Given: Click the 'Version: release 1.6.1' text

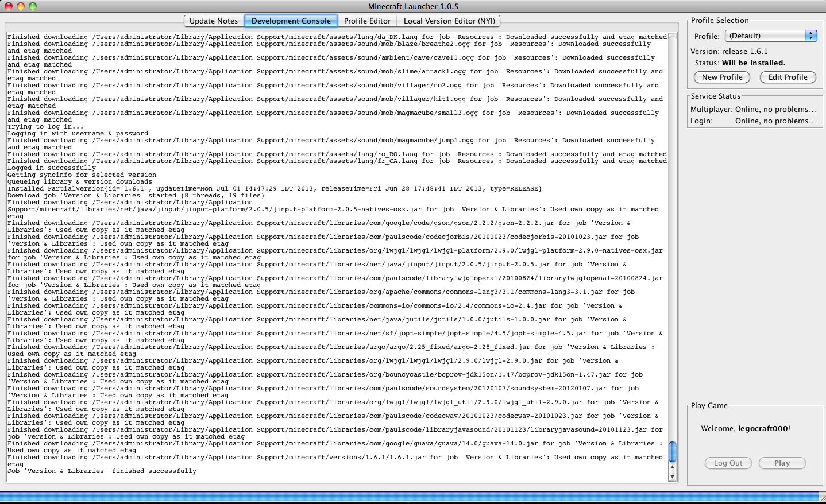Looking at the screenshot, I should 729,52.
